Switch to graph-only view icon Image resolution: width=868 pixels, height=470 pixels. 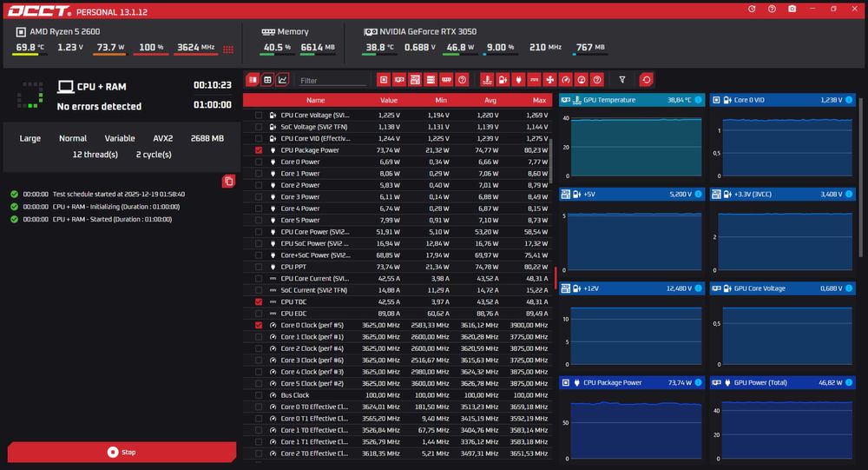pos(282,80)
